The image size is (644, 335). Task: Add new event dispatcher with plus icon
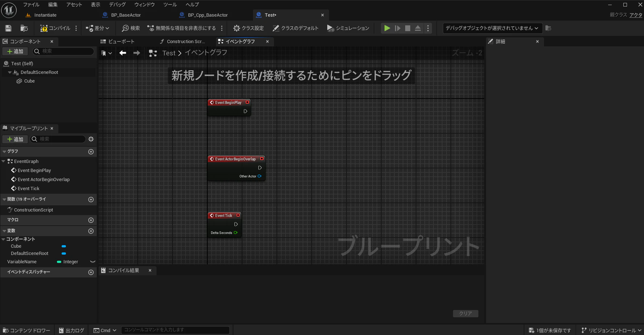pyautogui.click(x=91, y=272)
